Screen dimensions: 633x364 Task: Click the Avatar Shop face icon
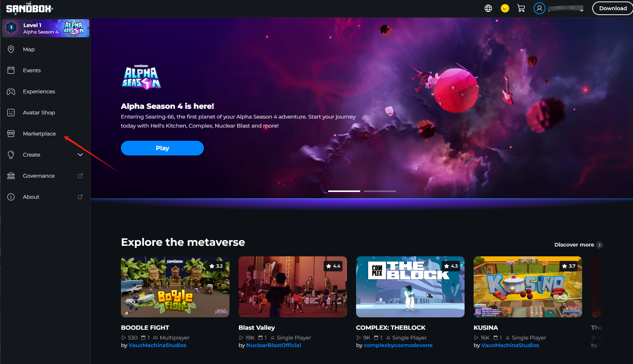coord(11,113)
